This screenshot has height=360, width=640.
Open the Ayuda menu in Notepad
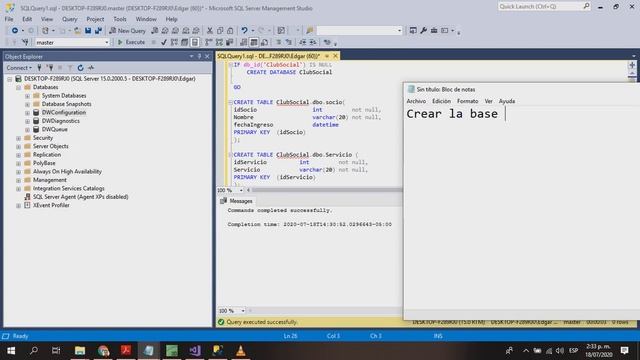click(x=507, y=101)
